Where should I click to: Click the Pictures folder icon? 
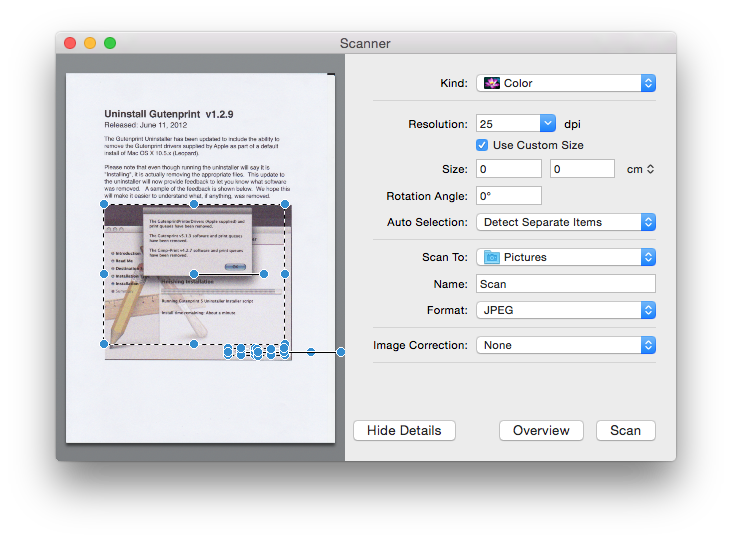point(492,257)
